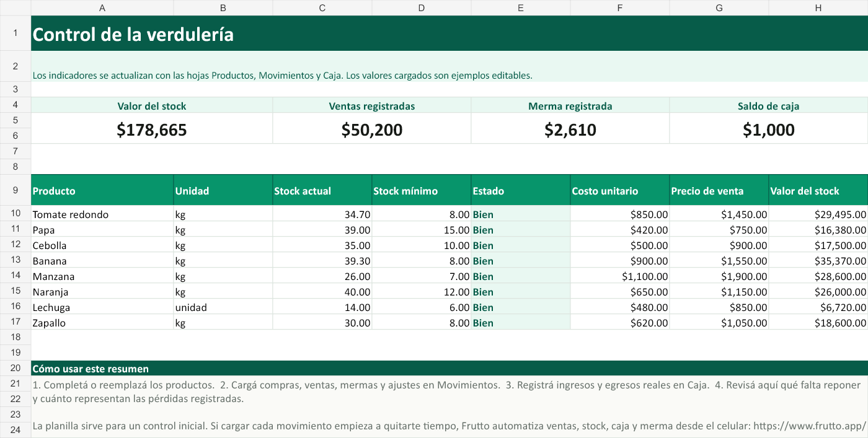
Task: Select the 'Naranja' product cell
Action: point(102,291)
